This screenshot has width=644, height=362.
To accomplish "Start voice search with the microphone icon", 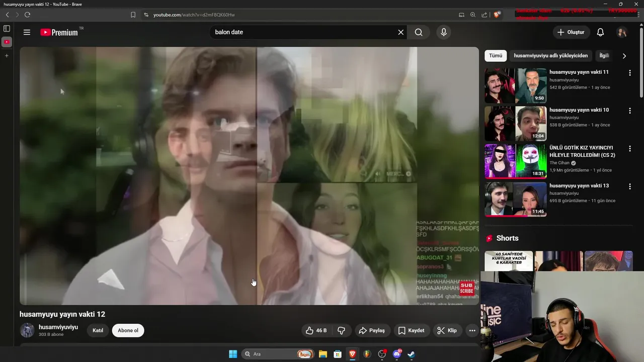I will 443,32.
